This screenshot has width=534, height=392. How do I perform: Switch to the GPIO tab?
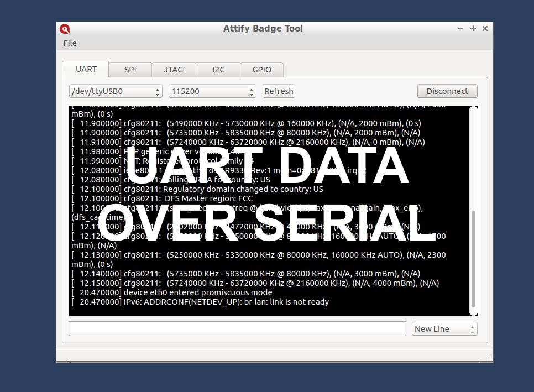tap(261, 70)
